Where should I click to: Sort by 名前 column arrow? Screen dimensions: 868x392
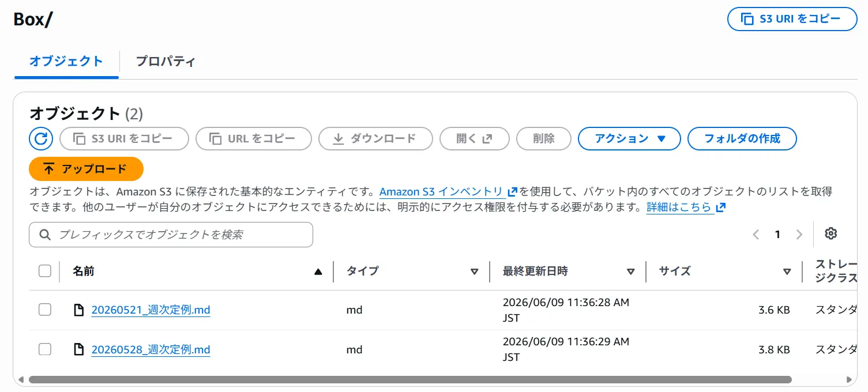tap(318, 272)
